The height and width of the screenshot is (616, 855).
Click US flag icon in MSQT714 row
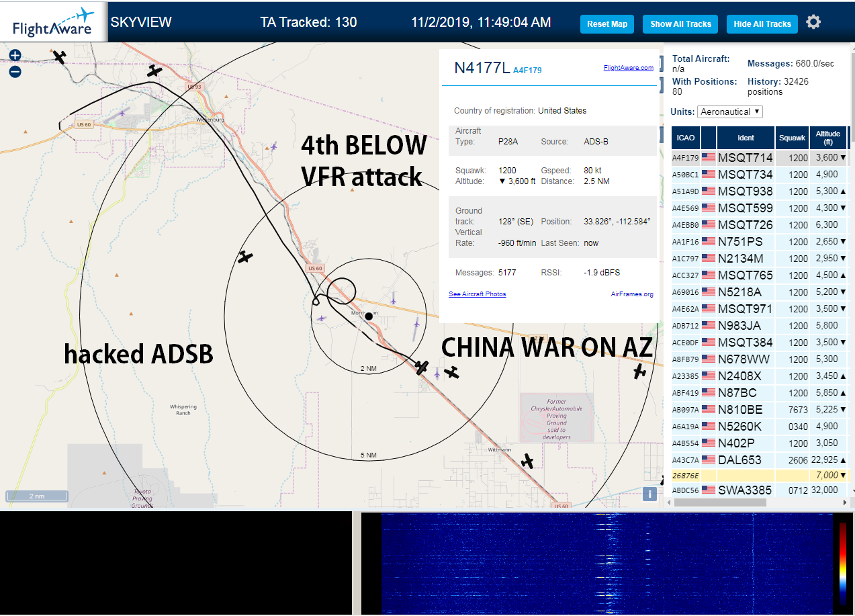pyautogui.click(x=709, y=158)
